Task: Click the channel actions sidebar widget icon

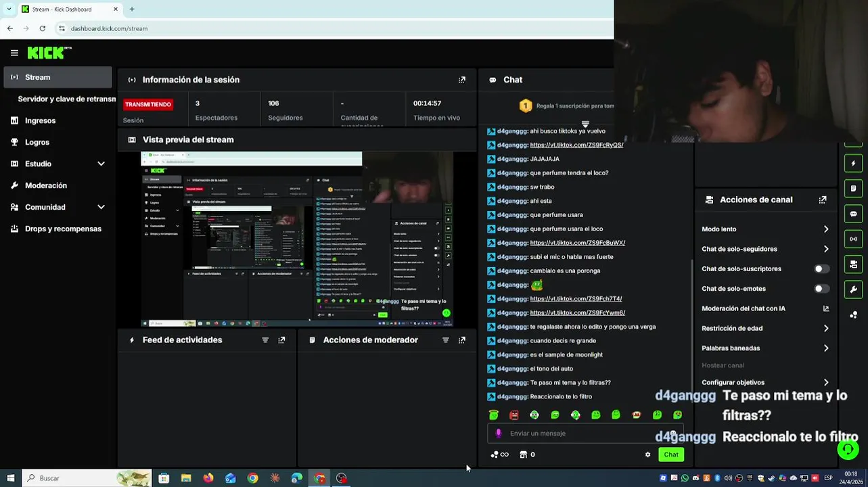Action: click(854, 264)
